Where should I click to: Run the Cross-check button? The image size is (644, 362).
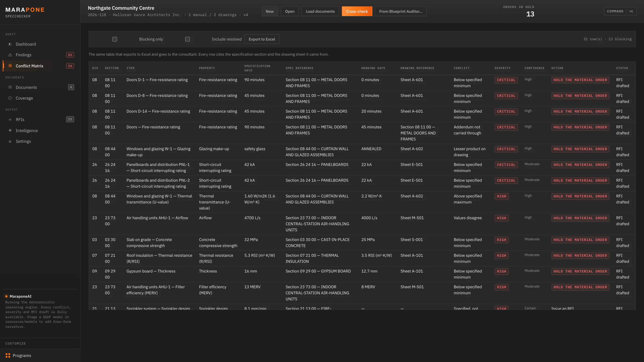point(357,11)
